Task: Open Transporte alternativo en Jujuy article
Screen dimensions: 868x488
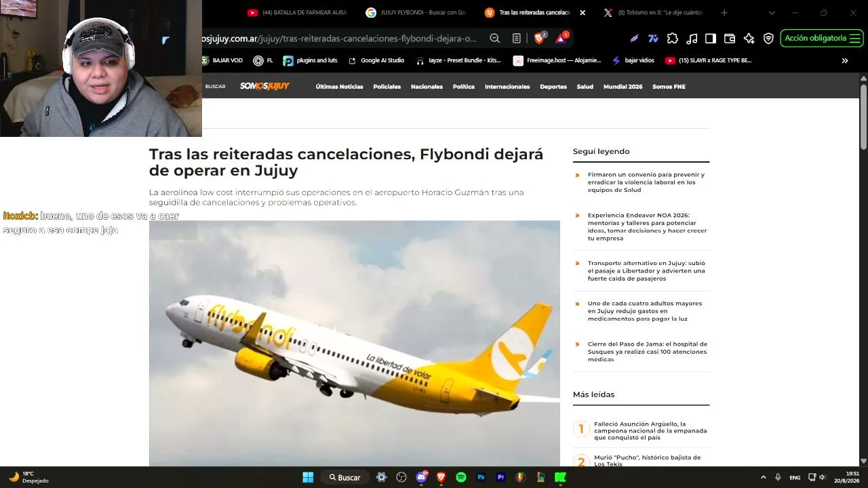Action: click(x=646, y=270)
